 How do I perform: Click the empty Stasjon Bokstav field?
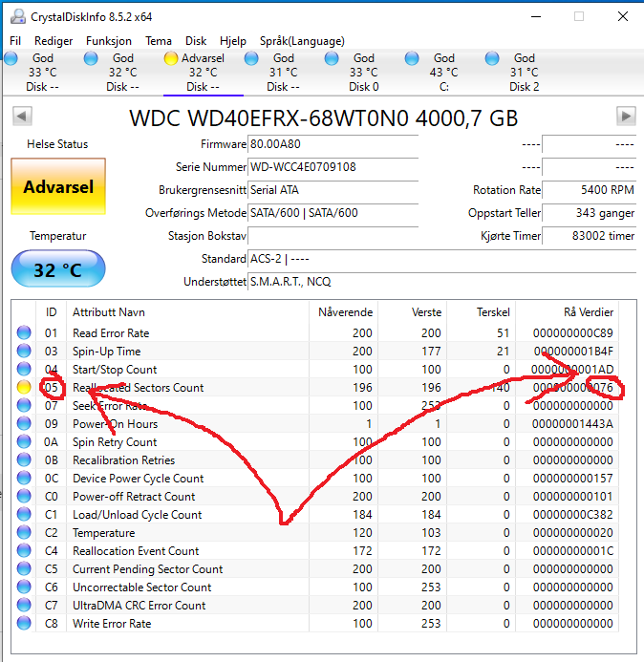(333, 236)
